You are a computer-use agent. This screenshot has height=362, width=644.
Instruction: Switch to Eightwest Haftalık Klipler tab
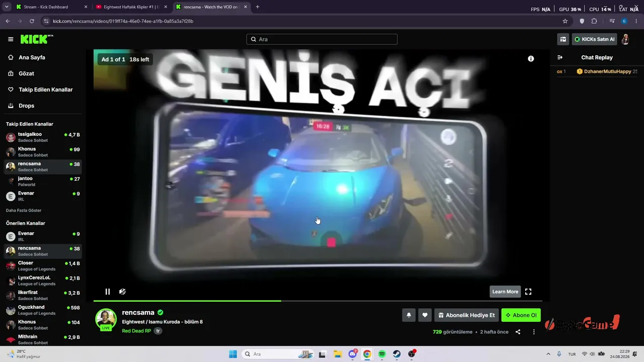(131, 7)
